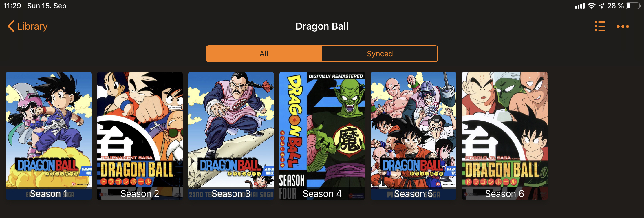Viewport: 644px width, 218px height.
Task: Select the Season 1 label text
Action: 49,194
